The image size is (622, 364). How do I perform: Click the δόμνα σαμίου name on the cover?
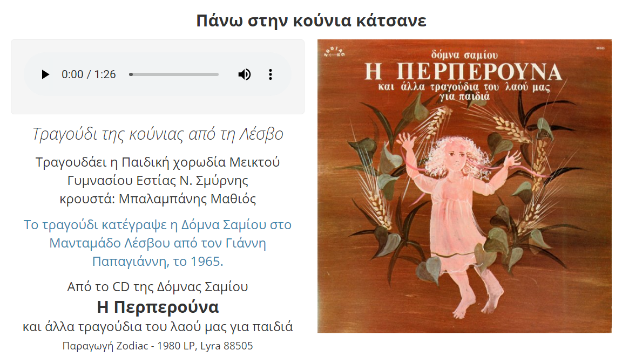click(x=464, y=54)
